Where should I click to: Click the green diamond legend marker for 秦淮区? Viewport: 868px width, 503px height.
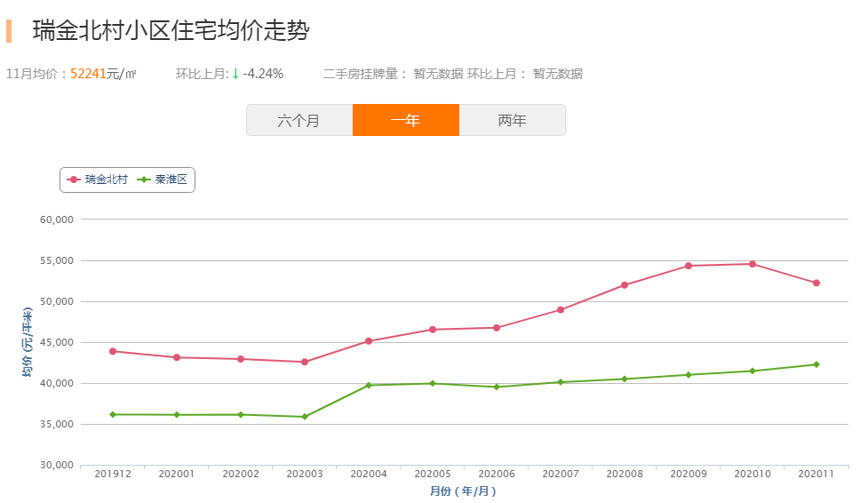tap(143, 180)
